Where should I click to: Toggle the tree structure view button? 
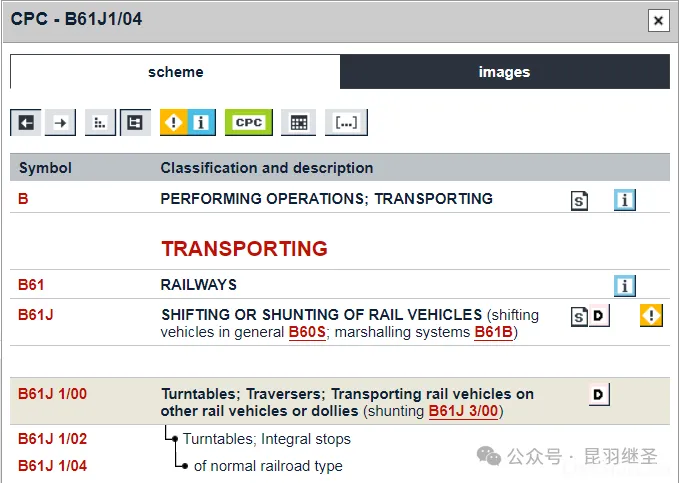click(135, 122)
